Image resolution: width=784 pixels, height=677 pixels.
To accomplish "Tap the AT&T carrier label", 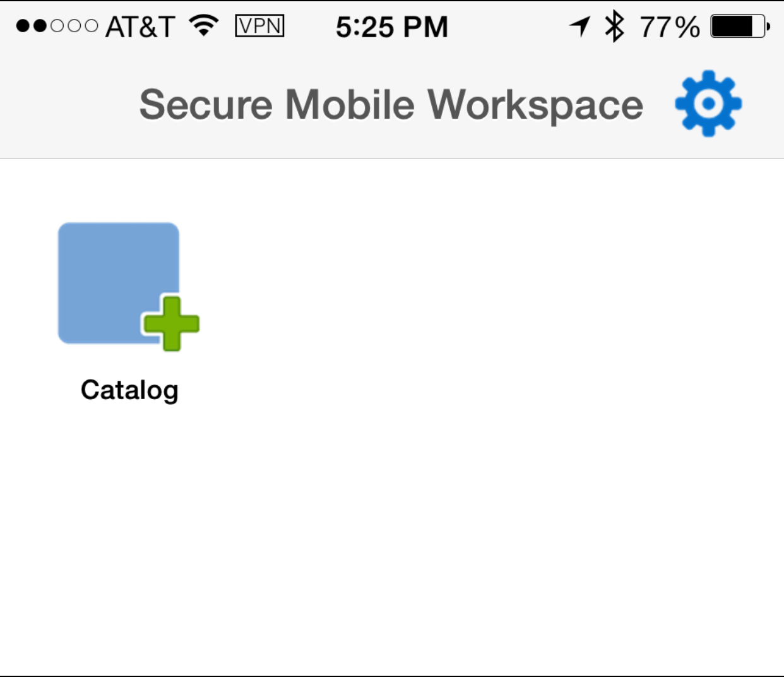I will click(140, 26).
